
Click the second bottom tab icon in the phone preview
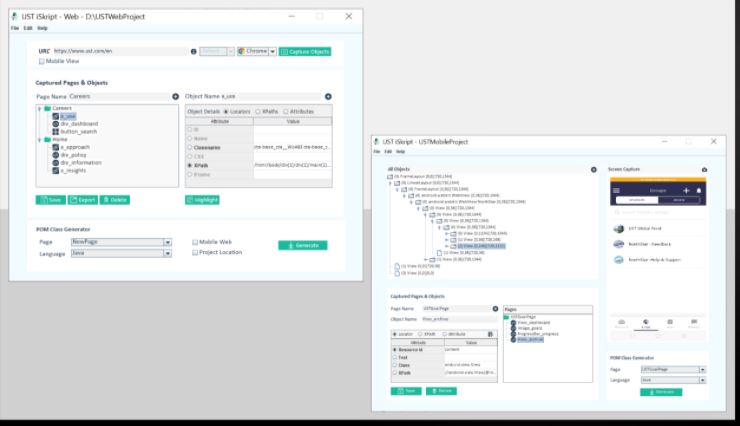646,324
